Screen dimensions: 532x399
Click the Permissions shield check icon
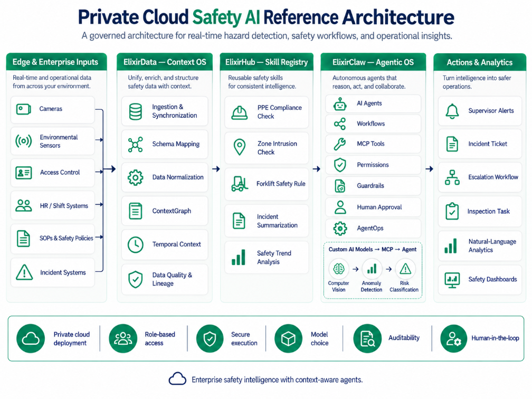pyautogui.click(x=340, y=165)
